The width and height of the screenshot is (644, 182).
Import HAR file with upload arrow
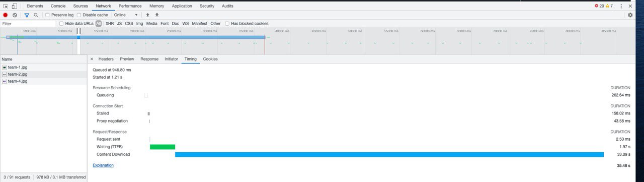click(147, 15)
